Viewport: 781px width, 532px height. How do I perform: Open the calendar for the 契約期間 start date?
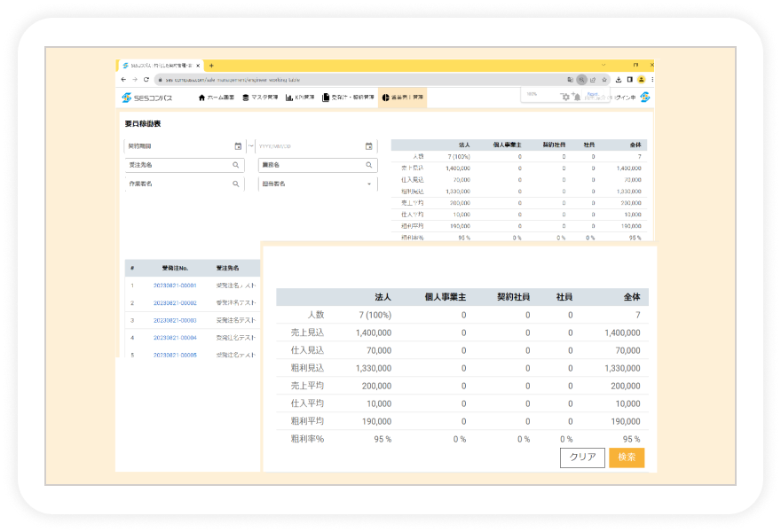[238, 146]
